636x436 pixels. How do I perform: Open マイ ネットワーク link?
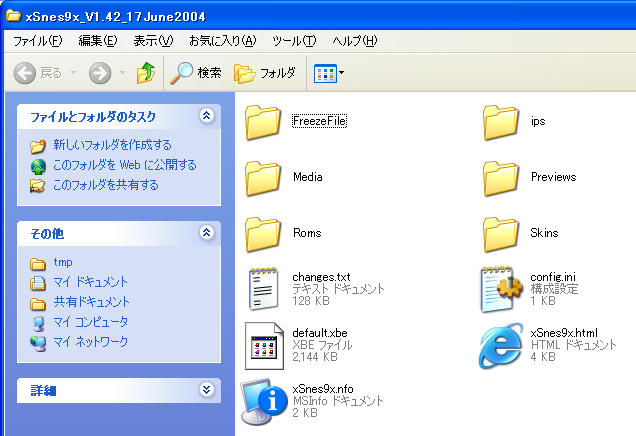click(90, 341)
